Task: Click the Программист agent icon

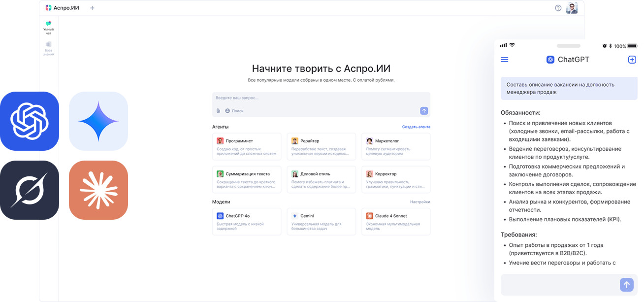Action: 220,141
